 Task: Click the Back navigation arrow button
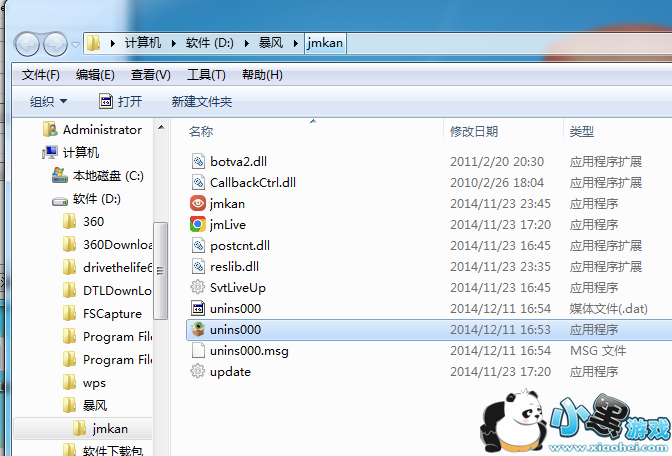coord(27,44)
